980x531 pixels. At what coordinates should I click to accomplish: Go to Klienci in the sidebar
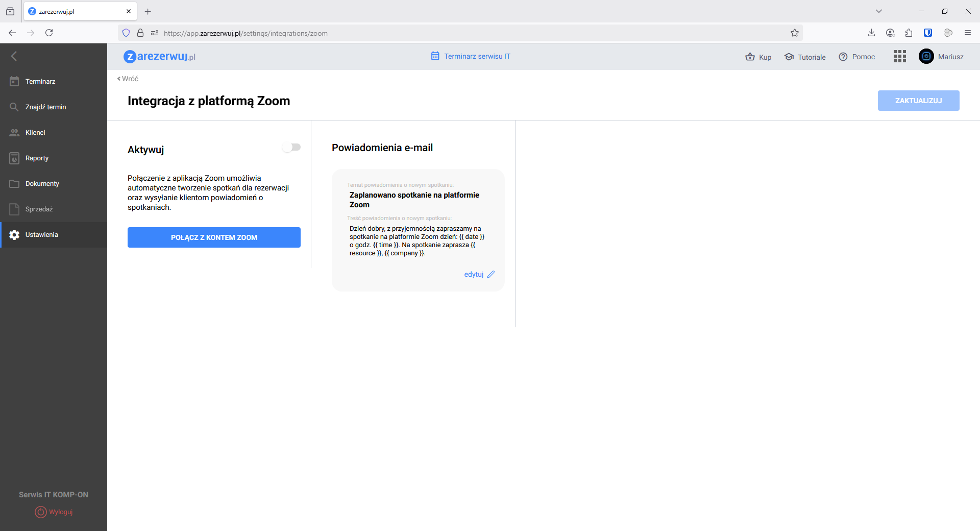(54, 133)
